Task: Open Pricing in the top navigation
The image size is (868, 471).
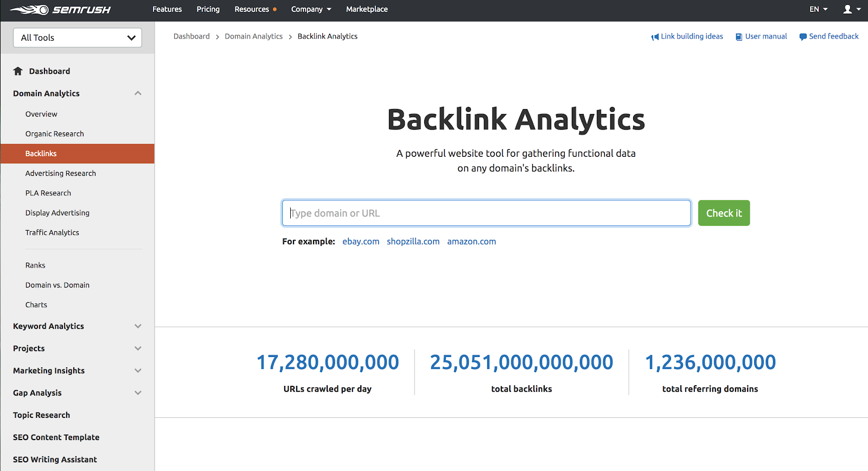Action: point(208,9)
